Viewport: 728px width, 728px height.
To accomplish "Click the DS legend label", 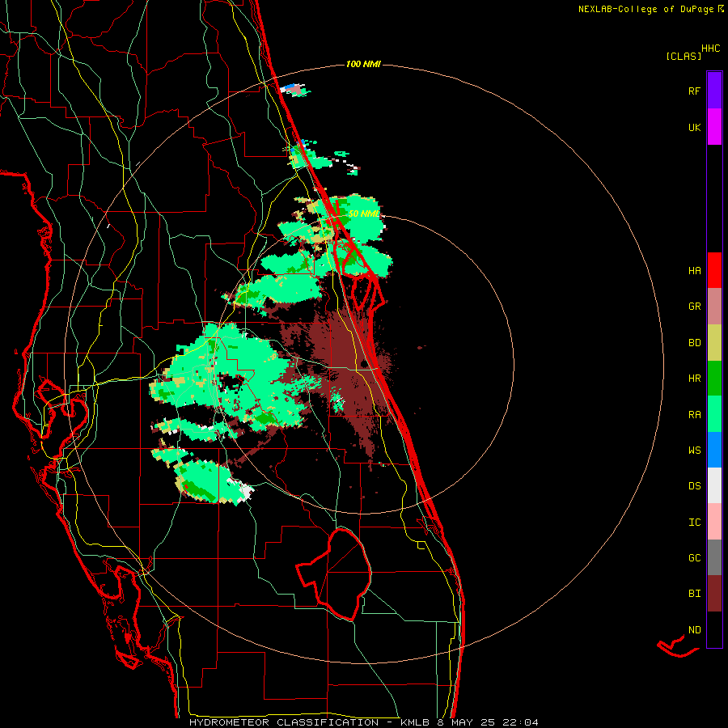I will (x=694, y=486).
